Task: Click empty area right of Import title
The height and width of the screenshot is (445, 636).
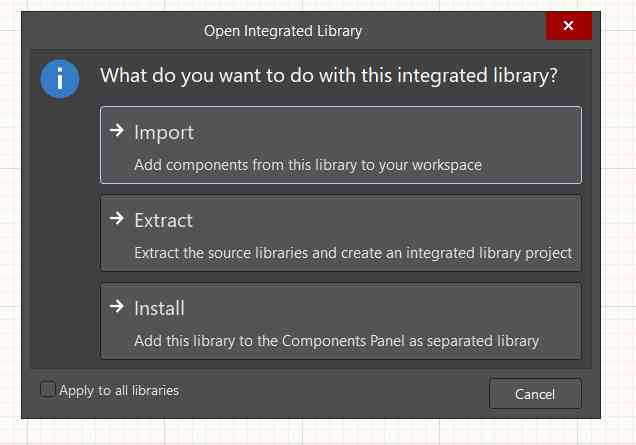Action: click(400, 132)
